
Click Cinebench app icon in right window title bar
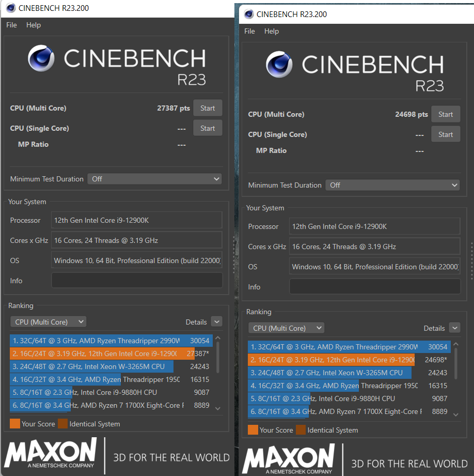click(249, 14)
